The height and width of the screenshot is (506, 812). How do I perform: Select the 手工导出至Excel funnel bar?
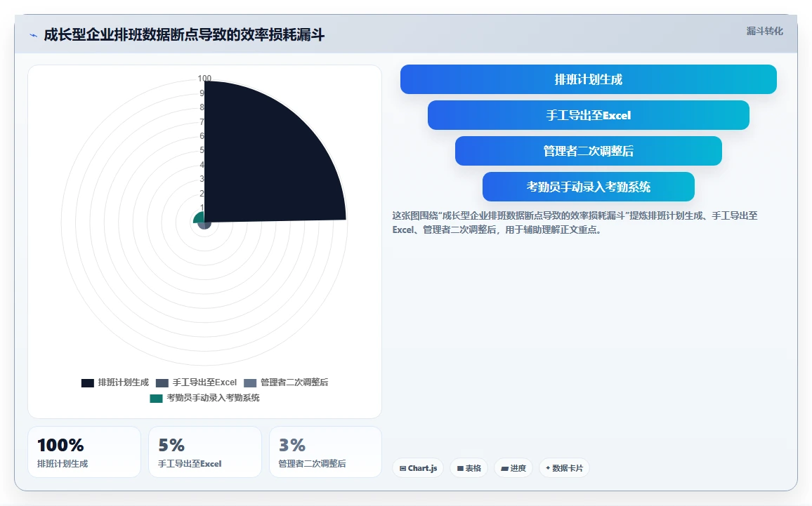pyautogui.click(x=589, y=115)
